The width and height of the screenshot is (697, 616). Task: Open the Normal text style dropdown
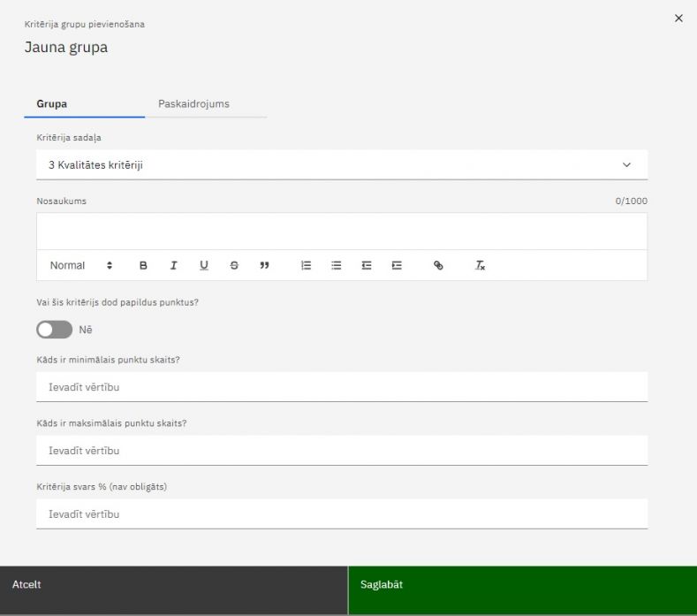click(x=80, y=265)
